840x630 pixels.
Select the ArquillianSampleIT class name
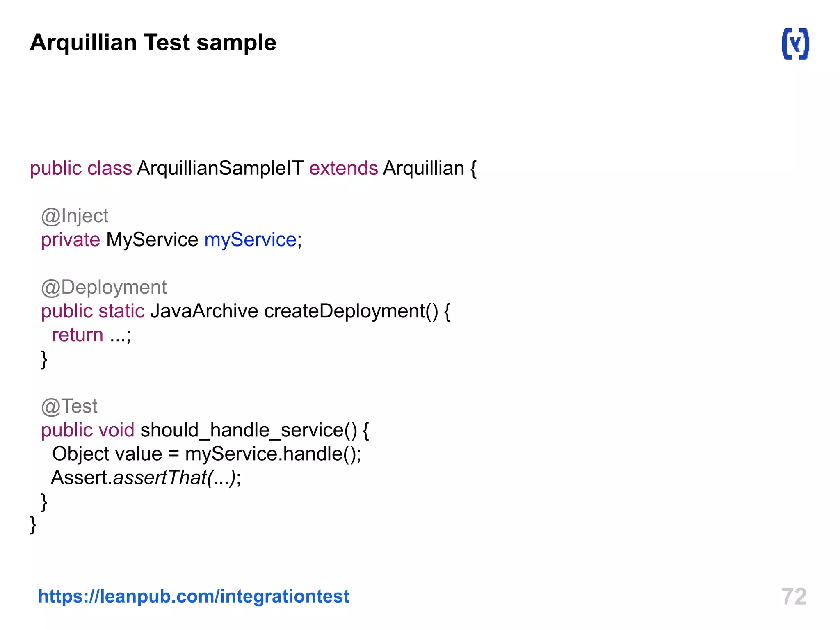point(220,168)
